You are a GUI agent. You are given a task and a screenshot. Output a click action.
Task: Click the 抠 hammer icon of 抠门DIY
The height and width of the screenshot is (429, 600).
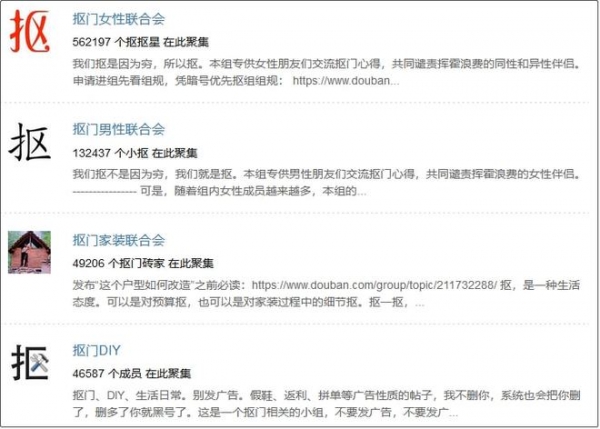pos(29,362)
